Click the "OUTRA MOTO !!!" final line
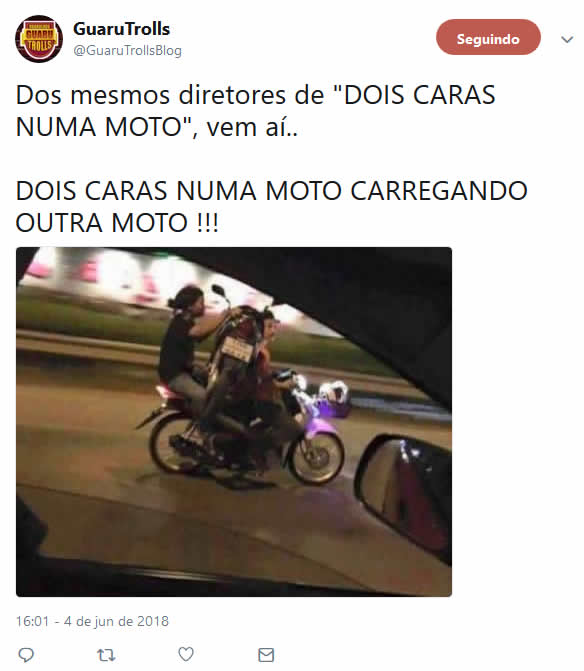584x671 pixels. [117, 223]
